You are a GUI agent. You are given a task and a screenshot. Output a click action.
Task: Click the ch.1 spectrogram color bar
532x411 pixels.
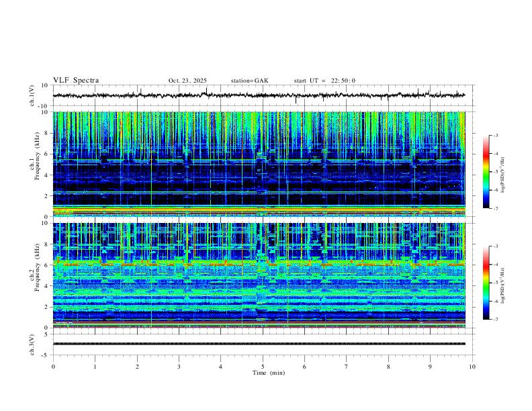coord(486,172)
